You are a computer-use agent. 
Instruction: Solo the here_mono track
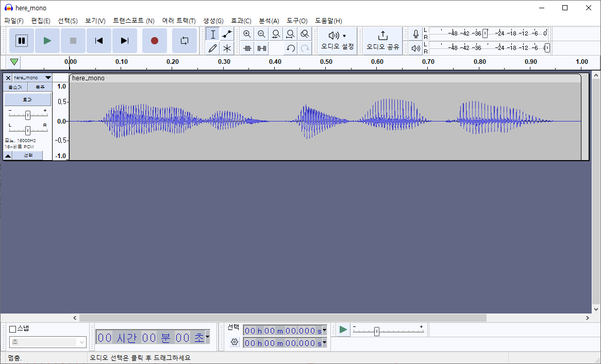click(x=40, y=87)
